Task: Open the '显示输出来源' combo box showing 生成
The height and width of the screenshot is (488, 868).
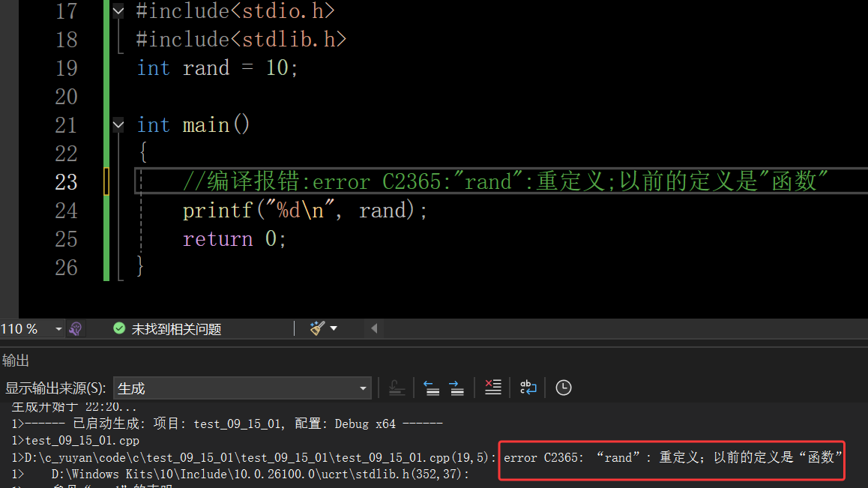Action: coord(242,388)
